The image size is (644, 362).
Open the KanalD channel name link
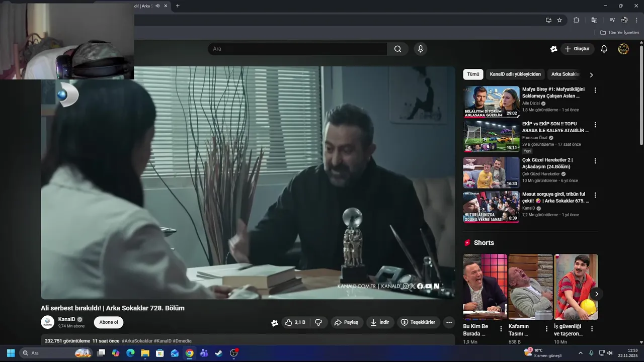coord(67,319)
